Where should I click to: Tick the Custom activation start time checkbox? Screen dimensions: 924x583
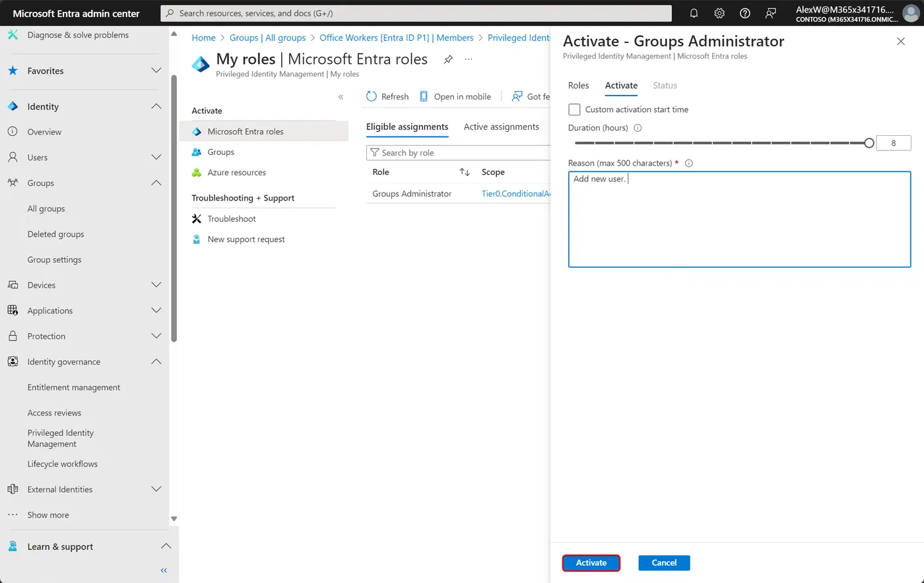pyautogui.click(x=574, y=109)
